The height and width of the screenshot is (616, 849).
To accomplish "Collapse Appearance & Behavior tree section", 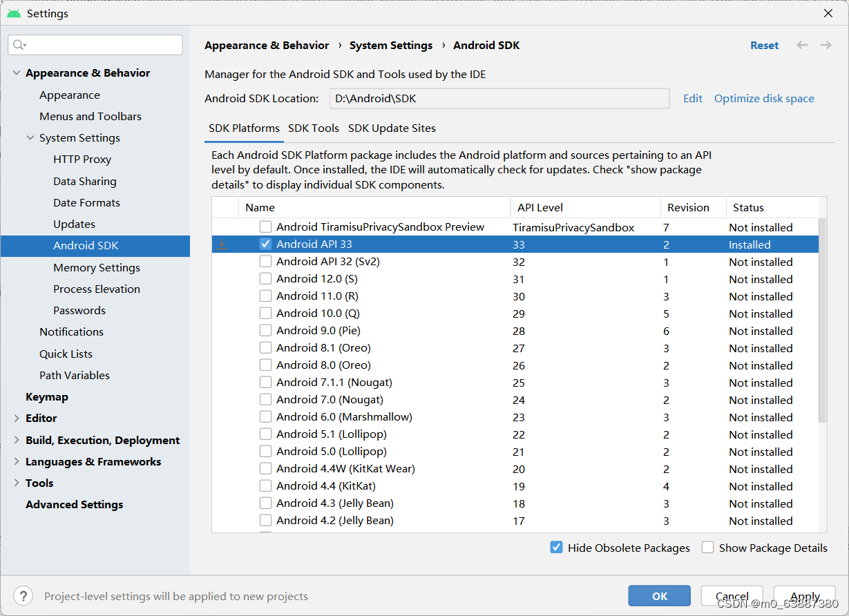I will [17, 73].
